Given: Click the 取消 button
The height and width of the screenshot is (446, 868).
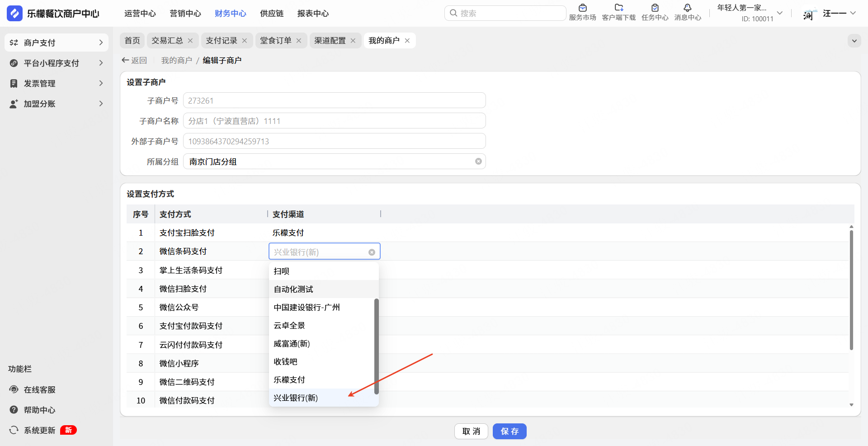Looking at the screenshot, I should tap(471, 431).
